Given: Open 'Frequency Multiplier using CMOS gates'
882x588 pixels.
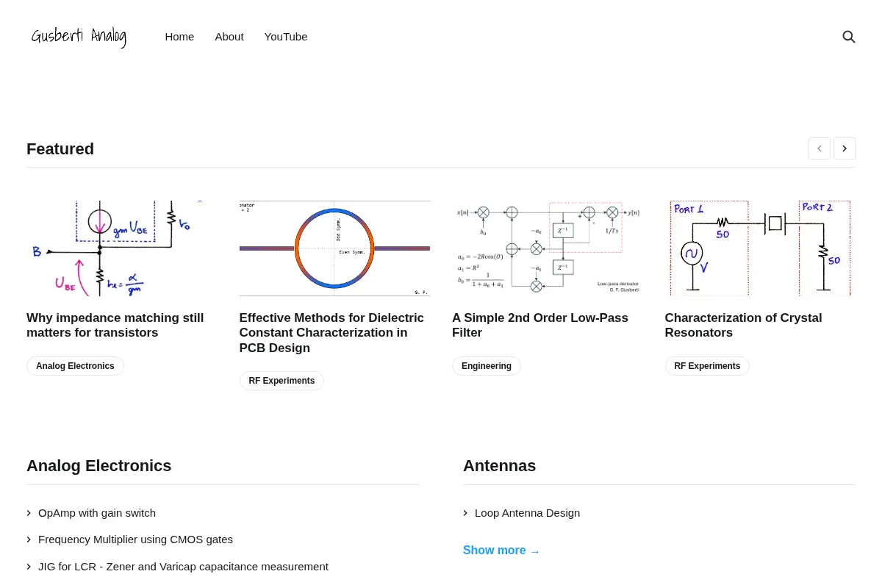Looking at the screenshot, I should pos(135,539).
